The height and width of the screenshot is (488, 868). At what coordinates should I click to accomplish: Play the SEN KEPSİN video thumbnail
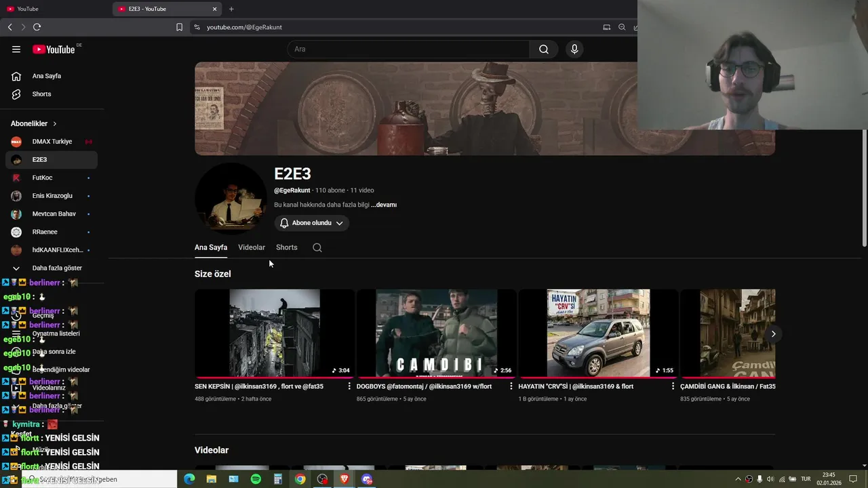coord(275,333)
